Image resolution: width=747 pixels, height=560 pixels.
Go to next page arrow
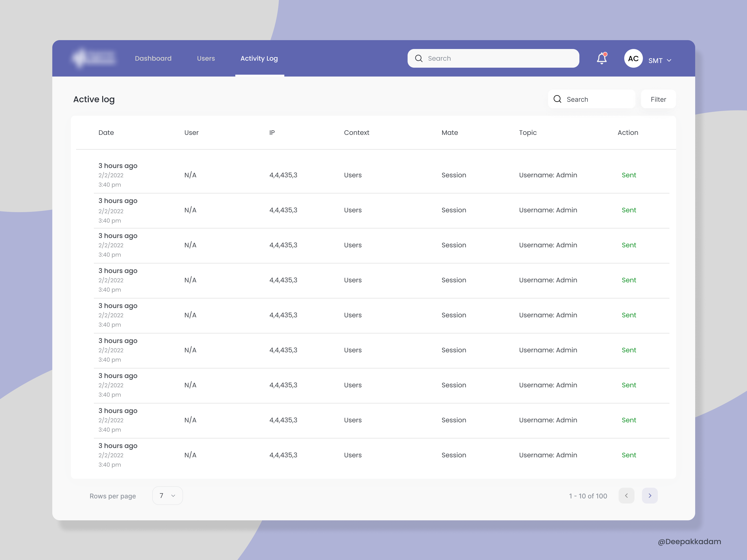649,496
